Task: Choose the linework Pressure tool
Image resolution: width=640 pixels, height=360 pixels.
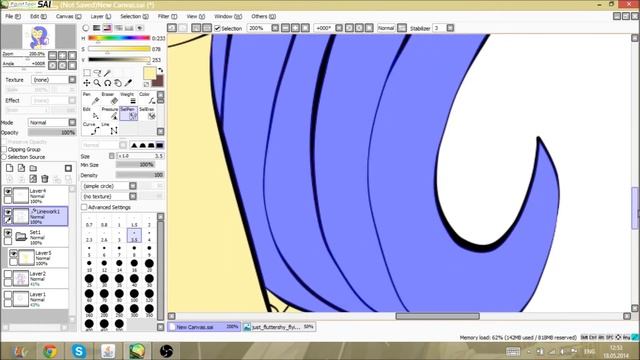Action: click(110, 113)
